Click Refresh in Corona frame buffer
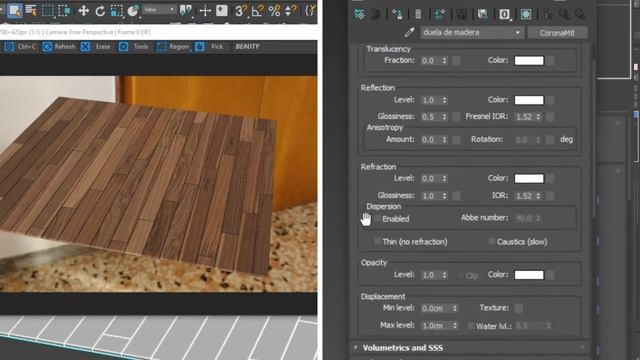640x360 pixels. coord(59,47)
